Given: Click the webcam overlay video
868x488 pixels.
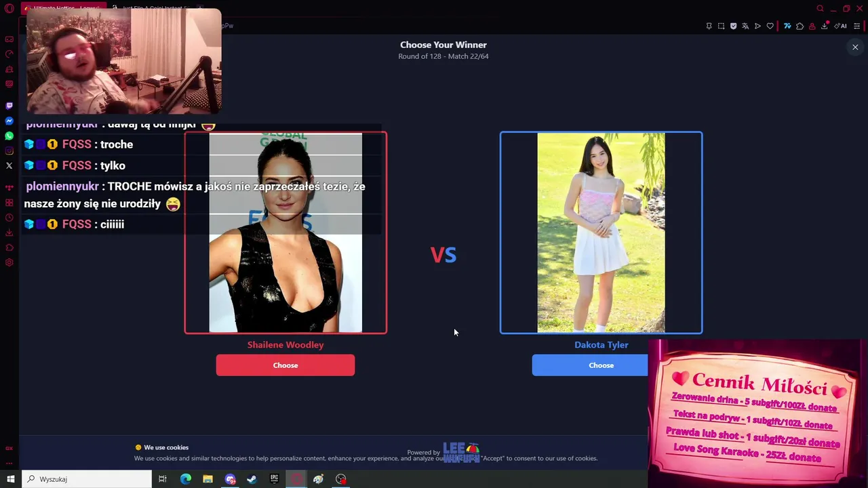Looking at the screenshot, I should 123,61.
